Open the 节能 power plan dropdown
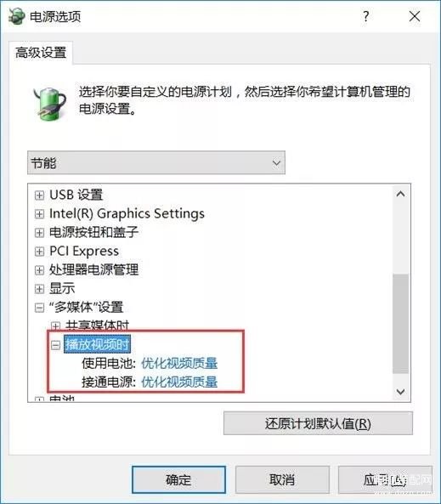Viewport: 441px width, 504px height. (x=156, y=162)
